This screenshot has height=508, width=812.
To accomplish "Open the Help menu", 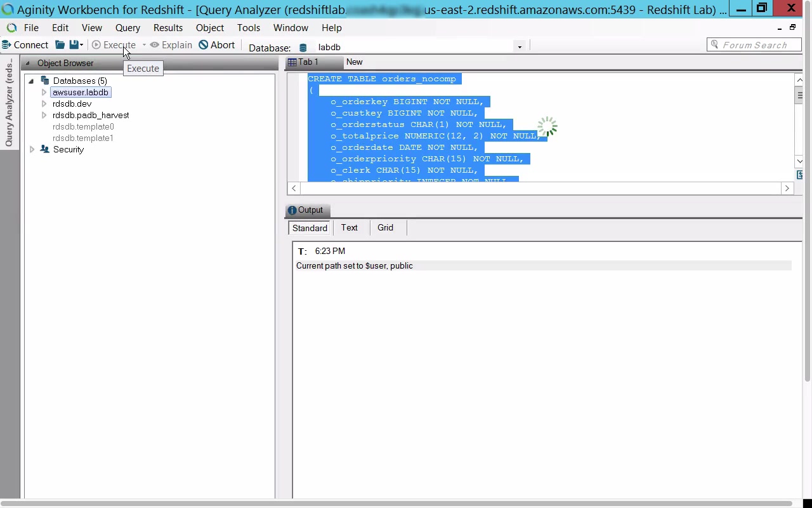I will click(x=332, y=28).
